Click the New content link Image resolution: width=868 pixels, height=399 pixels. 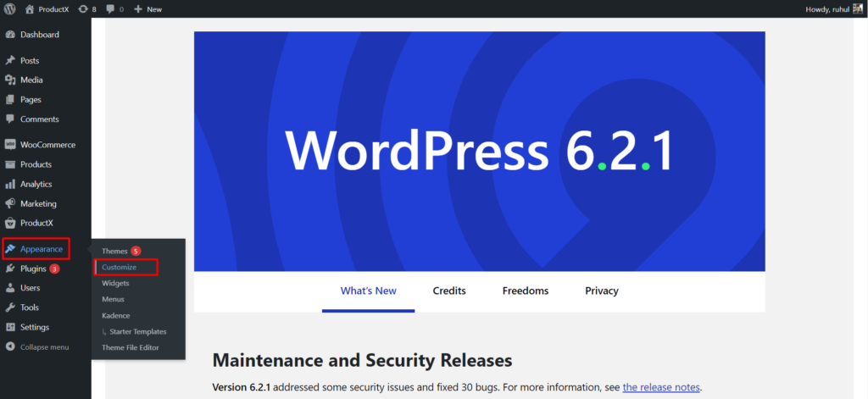154,9
